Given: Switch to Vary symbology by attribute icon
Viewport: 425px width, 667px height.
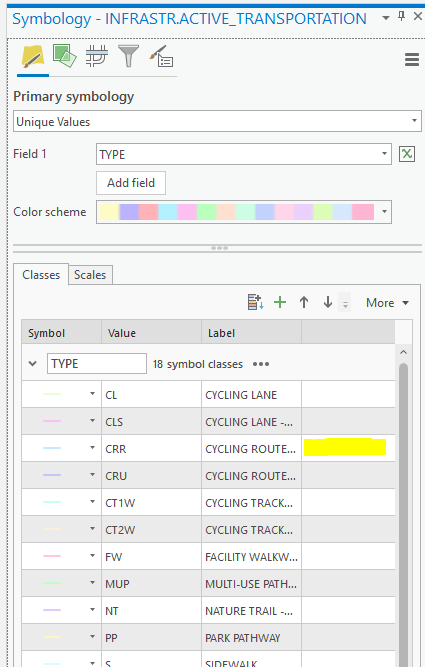Looking at the screenshot, I should 64,56.
